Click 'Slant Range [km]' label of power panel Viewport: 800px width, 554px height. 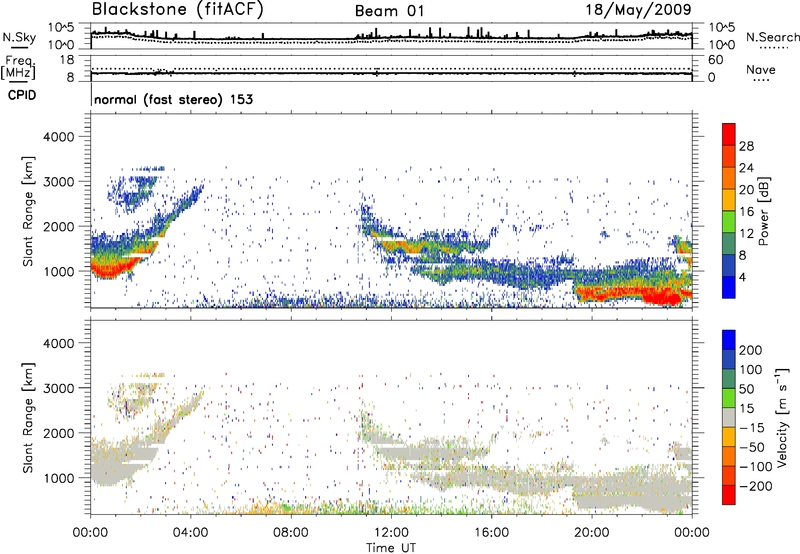(28, 211)
